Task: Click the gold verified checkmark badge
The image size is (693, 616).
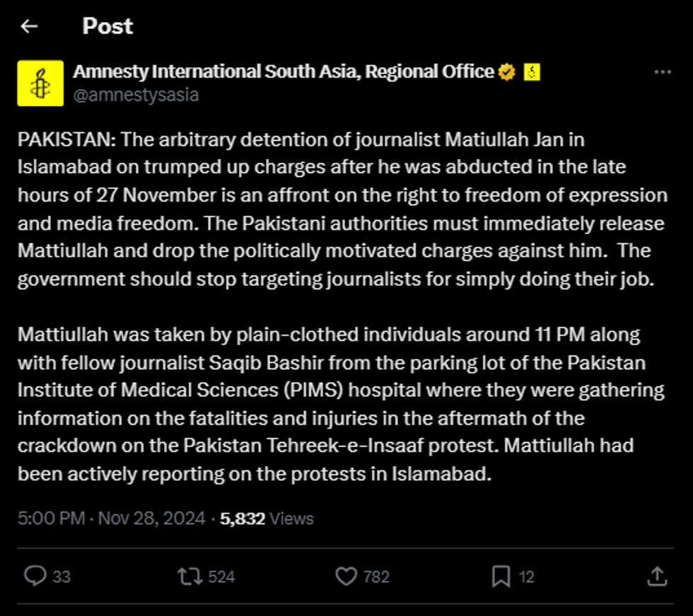Action: click(506, 71)
